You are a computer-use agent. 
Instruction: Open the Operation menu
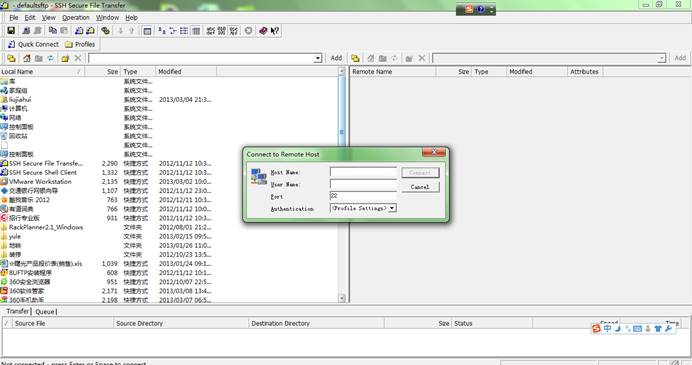tap(75, 18)
